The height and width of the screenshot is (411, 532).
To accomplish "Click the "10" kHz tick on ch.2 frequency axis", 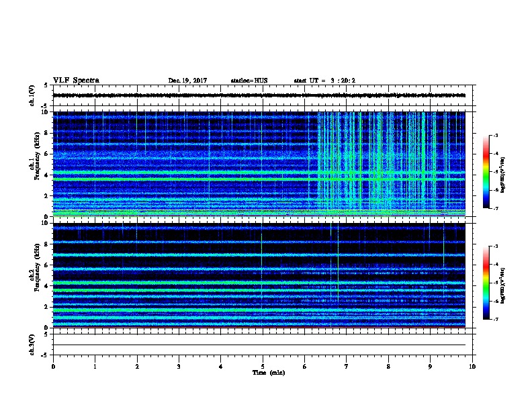I will coord(45,223).
